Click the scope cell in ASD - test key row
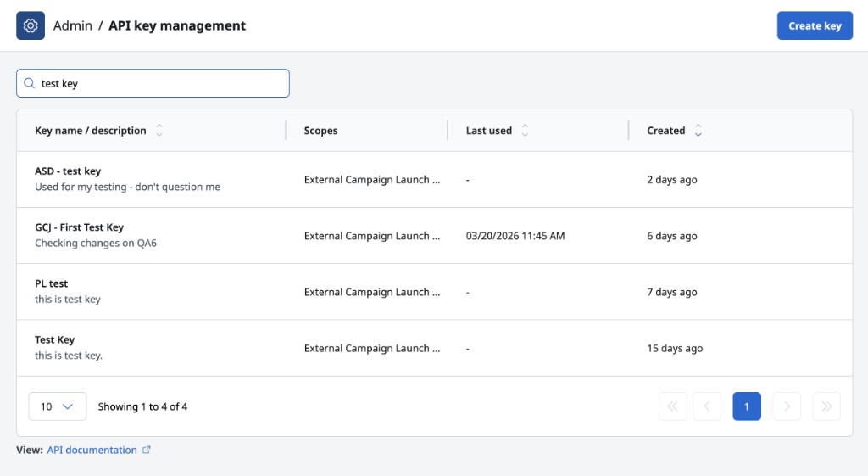This screenshot has width=868, height=476. coord(372,180)
